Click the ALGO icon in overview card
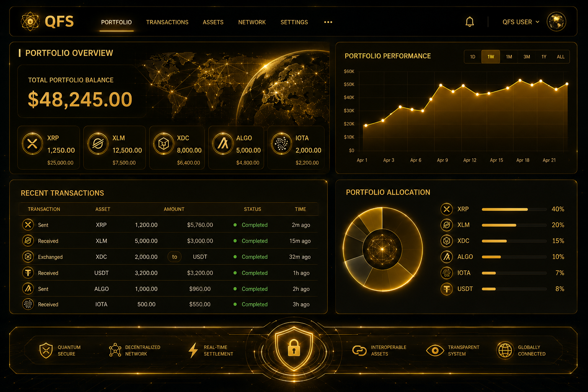The image size is (588, 392). [223, 144]
